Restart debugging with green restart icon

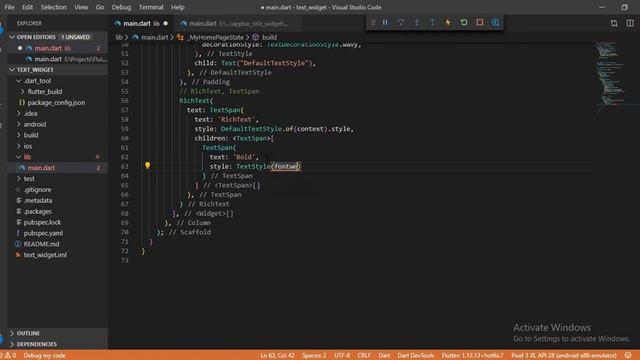click(464, 22)
